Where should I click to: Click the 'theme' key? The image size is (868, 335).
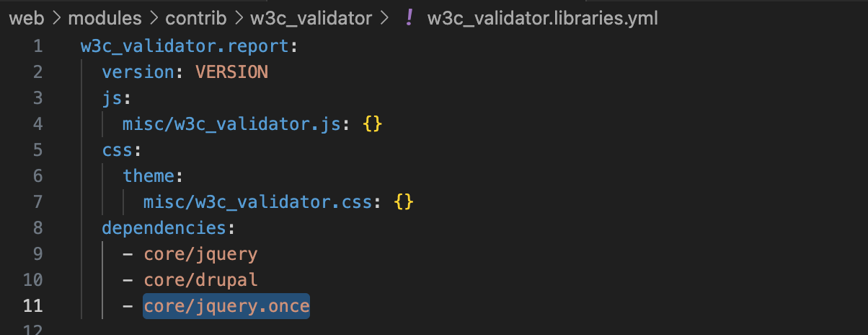tap(149, 176)
